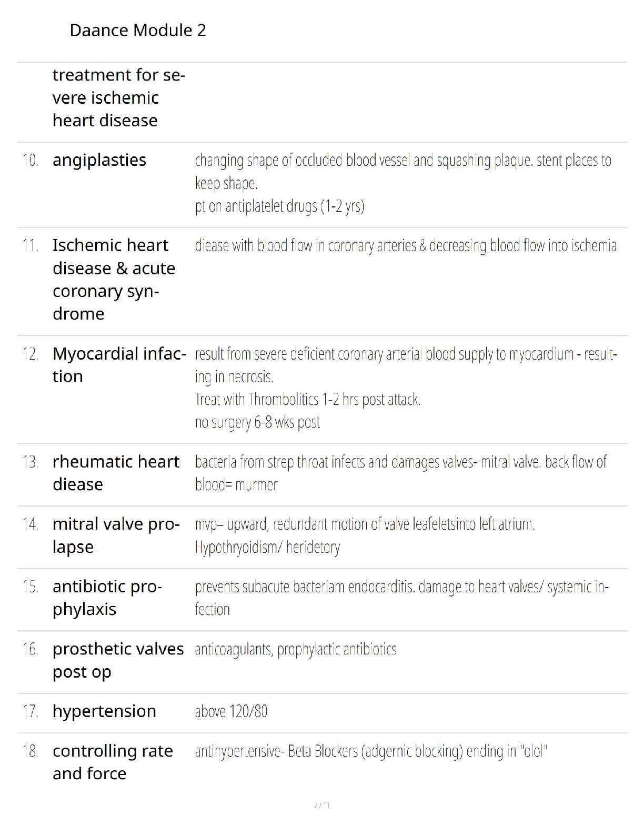Click the "hypertension" term
The image size is (644, 834).
click(x=104, y=711)
